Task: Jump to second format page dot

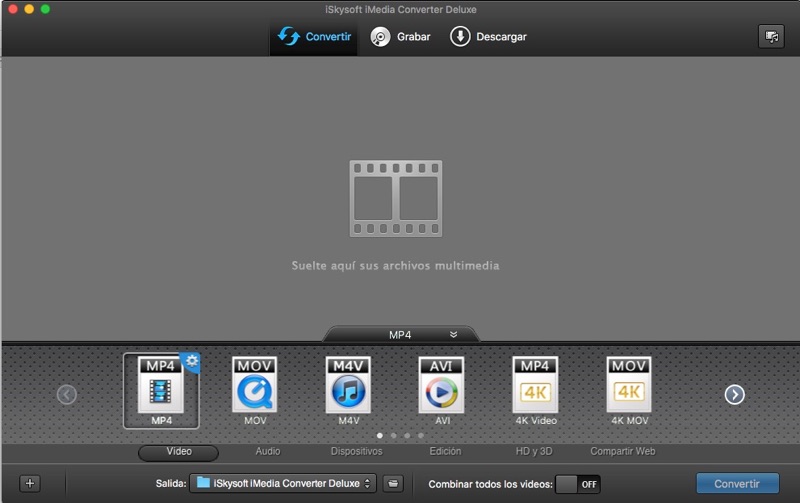Action: pyautogui.click(x=393, y=436)
